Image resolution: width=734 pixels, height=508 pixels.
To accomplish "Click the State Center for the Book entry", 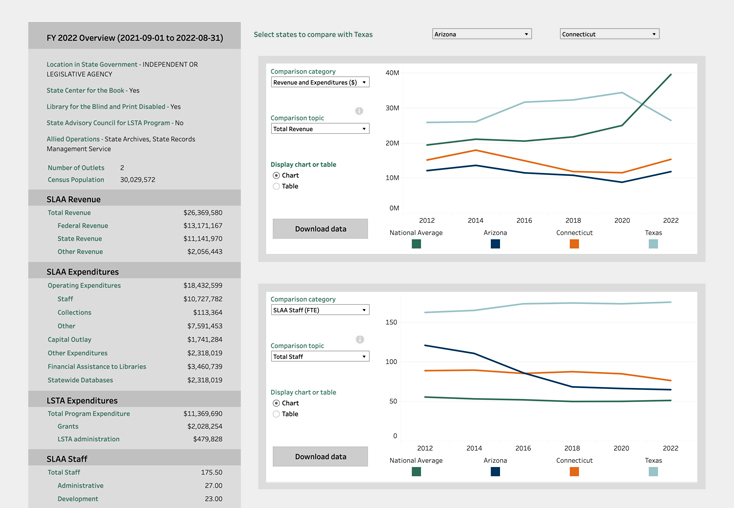I will pyautogui.click(x=93, y=90).
